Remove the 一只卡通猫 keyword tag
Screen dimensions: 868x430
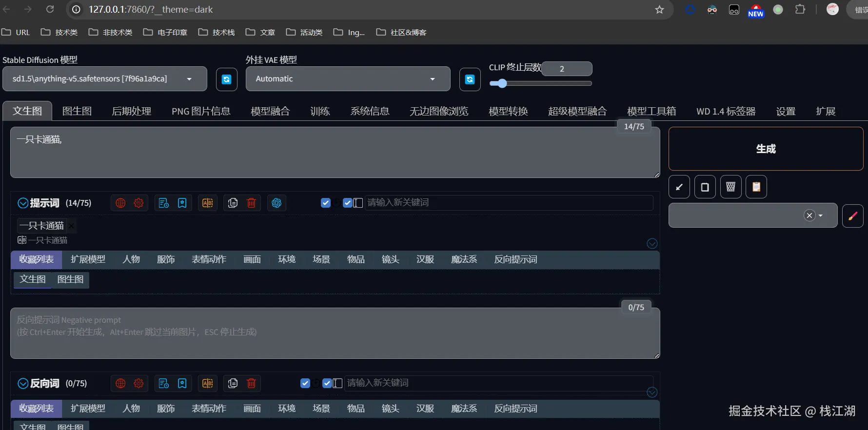(x=71, y=226)
